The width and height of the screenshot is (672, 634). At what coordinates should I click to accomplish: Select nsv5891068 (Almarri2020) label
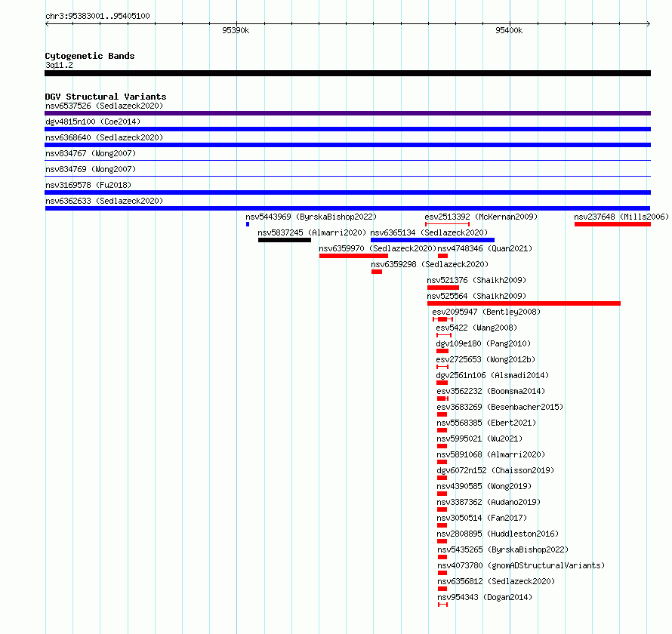point(491,454)
